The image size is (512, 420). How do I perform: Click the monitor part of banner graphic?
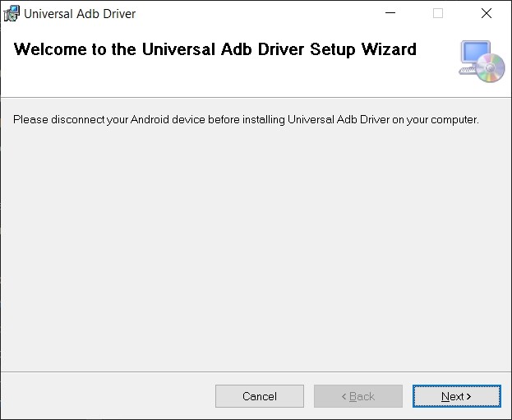(476, 53)
